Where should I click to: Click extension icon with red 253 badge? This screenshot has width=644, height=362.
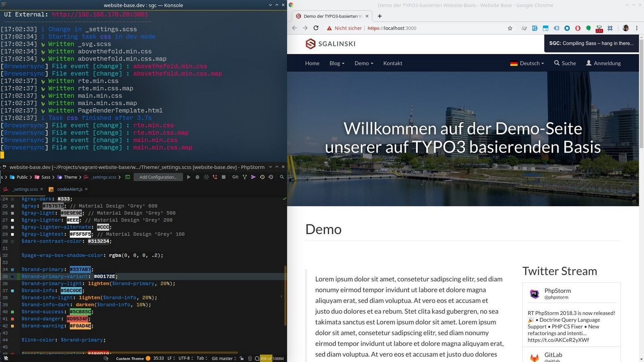point(599,29)
